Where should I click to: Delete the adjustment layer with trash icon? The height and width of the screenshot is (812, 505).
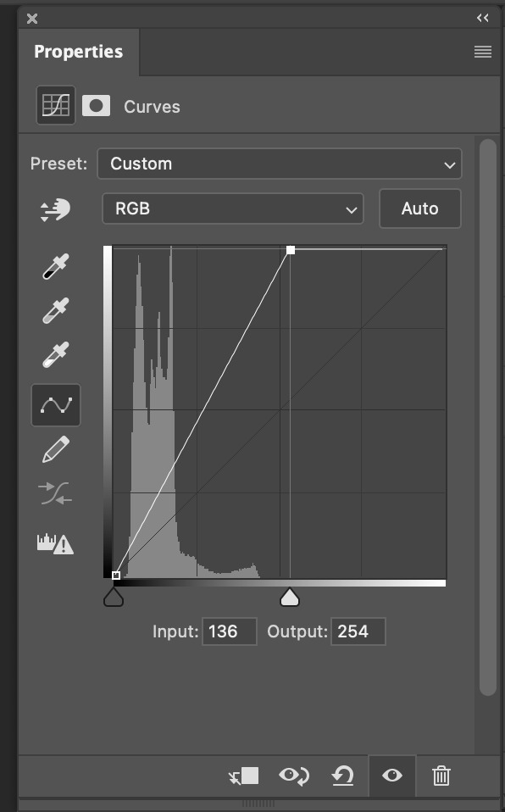441,776
